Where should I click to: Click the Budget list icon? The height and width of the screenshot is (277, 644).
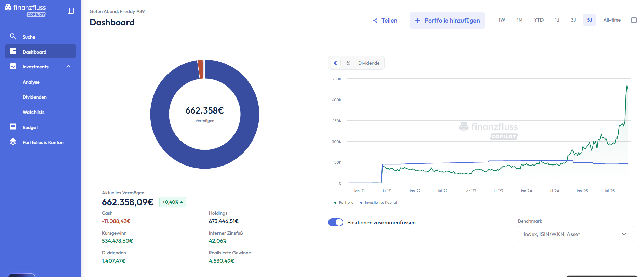pos(13,127)
